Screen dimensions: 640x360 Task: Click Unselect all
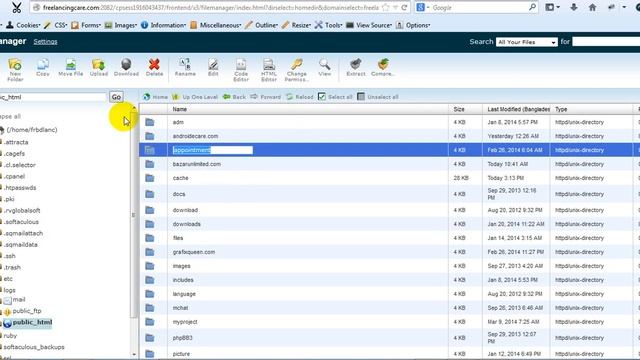[x=378, y=97]
